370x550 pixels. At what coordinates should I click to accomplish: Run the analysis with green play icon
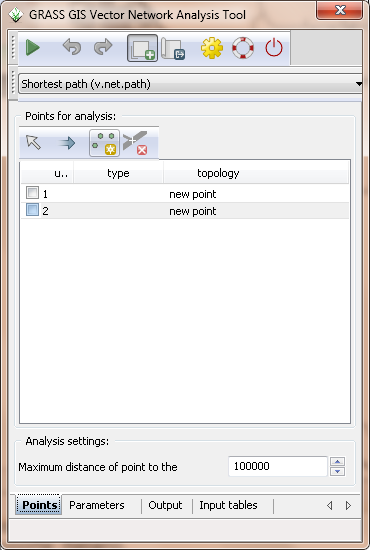(33, 48)
